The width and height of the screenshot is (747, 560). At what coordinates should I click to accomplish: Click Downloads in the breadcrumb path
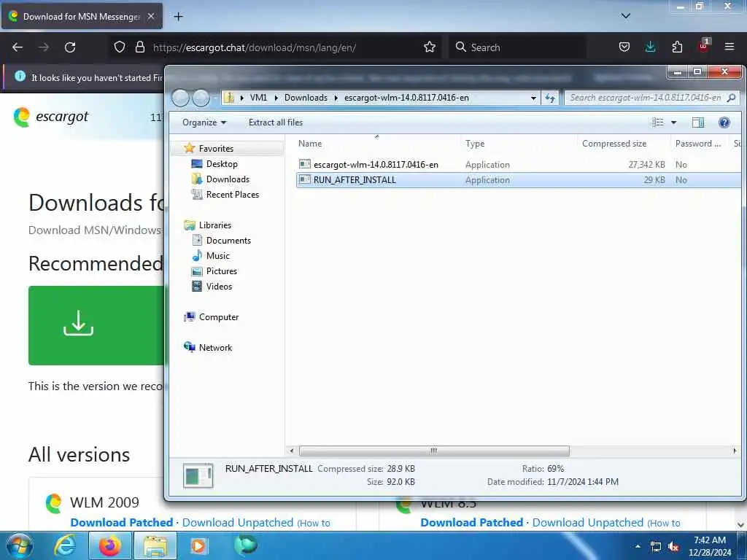coord(306,98)
